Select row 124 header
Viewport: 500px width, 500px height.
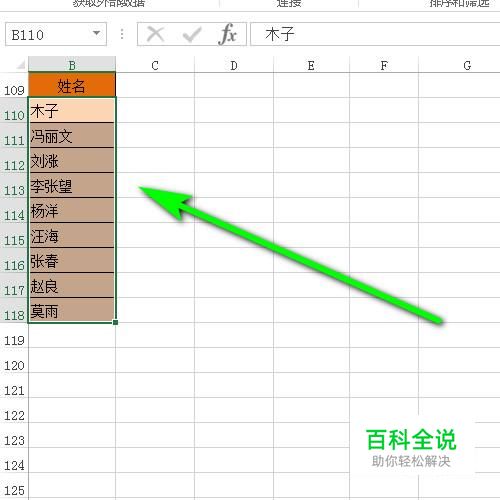click(x=14, y=460)
